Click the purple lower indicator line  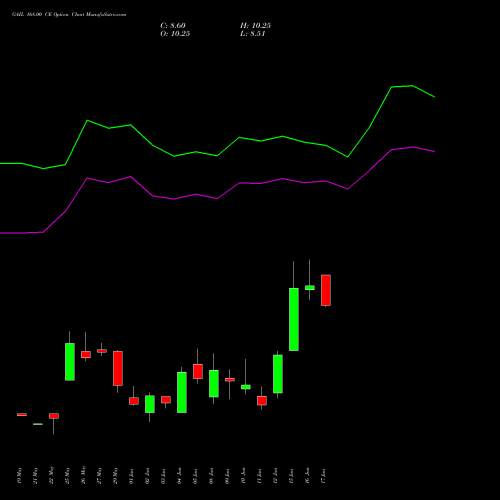[217, 198]
